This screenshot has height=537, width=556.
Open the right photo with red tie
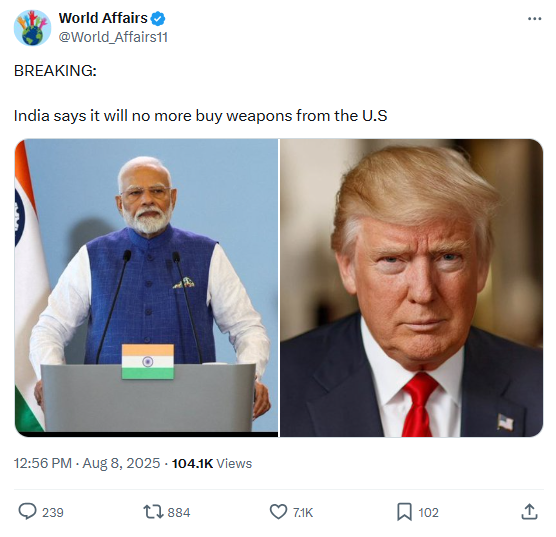pyautogui.click(x=411, y=288)
